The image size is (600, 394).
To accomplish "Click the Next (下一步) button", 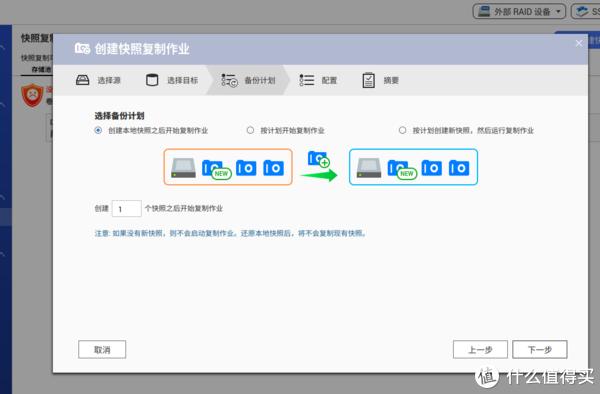I will click(540, 350).
